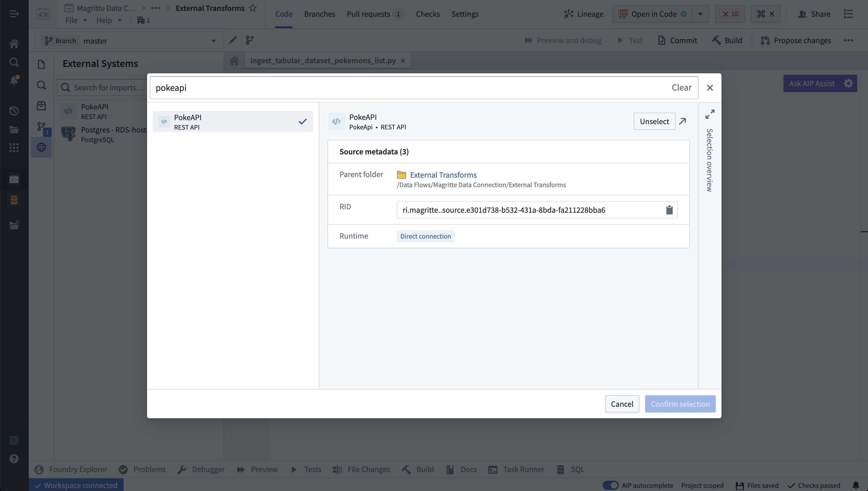
Task: Click the create new branch icon
Action: click(x=249, y=41)
